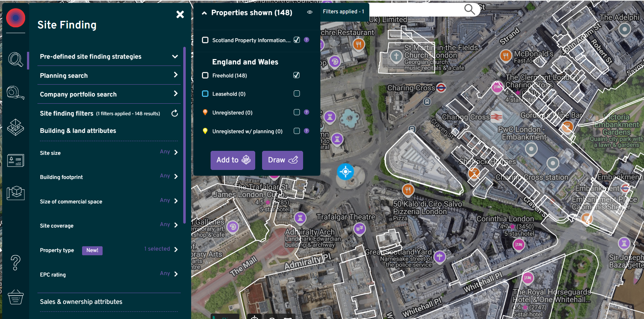644x319 pixels.
Task: Open the Site size filter
Action: [x=109, y=153]
